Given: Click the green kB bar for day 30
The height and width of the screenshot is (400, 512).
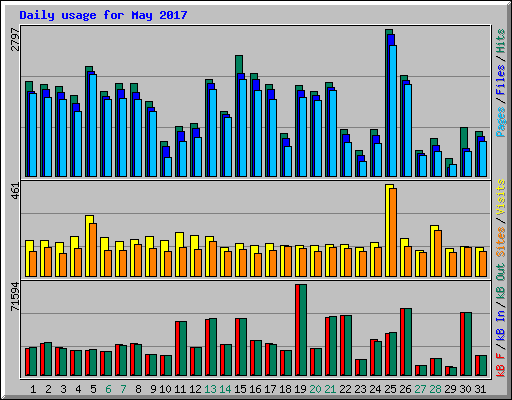Looking at the screenshot, I should click(468, 344).
